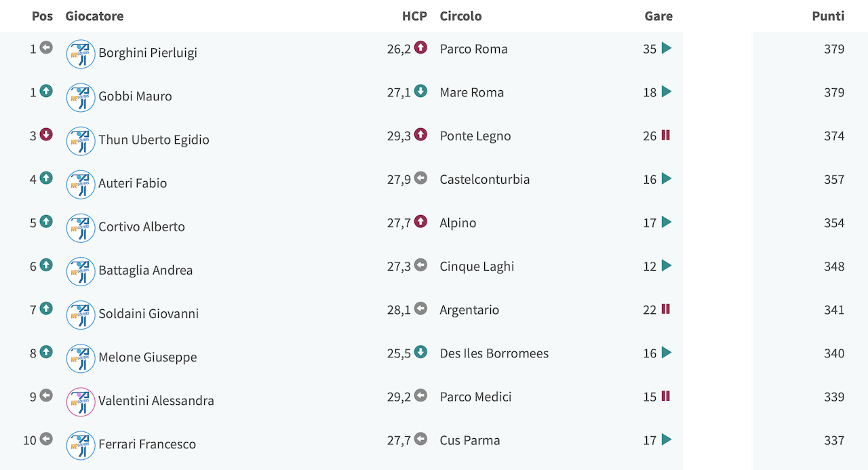Click the Des Iles Borromees club name
Image resolution: width=868 pixels, height=470 pixels.
(494, 353)
